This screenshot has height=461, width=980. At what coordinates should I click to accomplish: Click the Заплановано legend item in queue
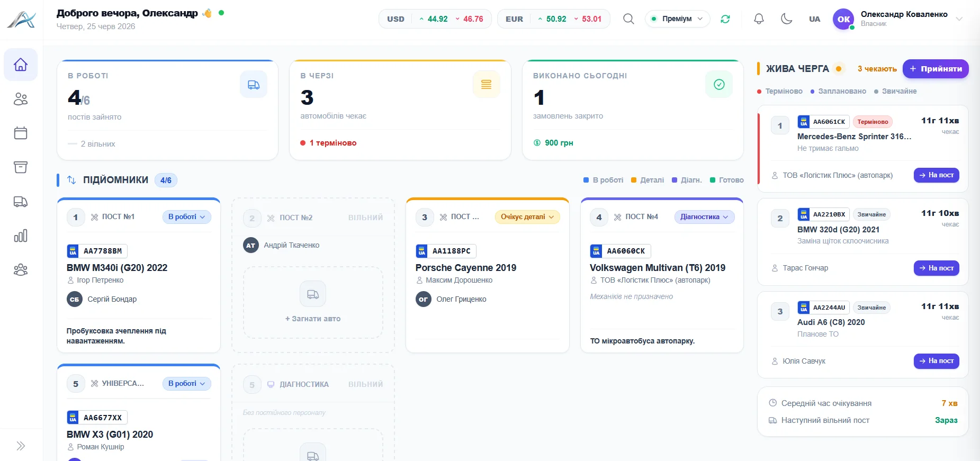(x=839, y=91)
